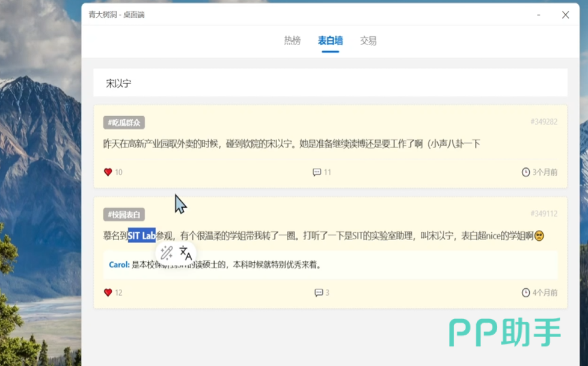Click the clock icon beside 3个月前

pos(526,172)
